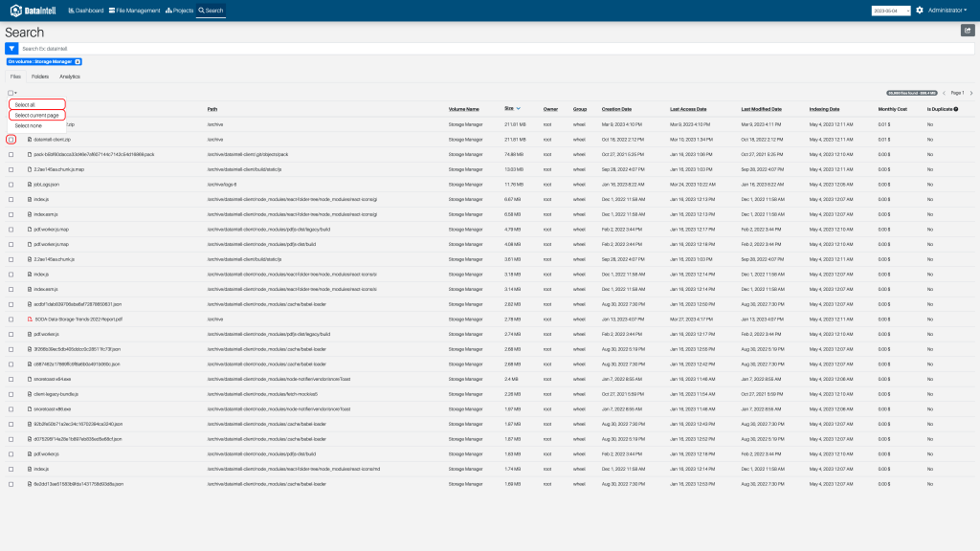The image size is (980, 551).
Task: Tick the checkbox for the last .json row
Action: pos(11,484)
